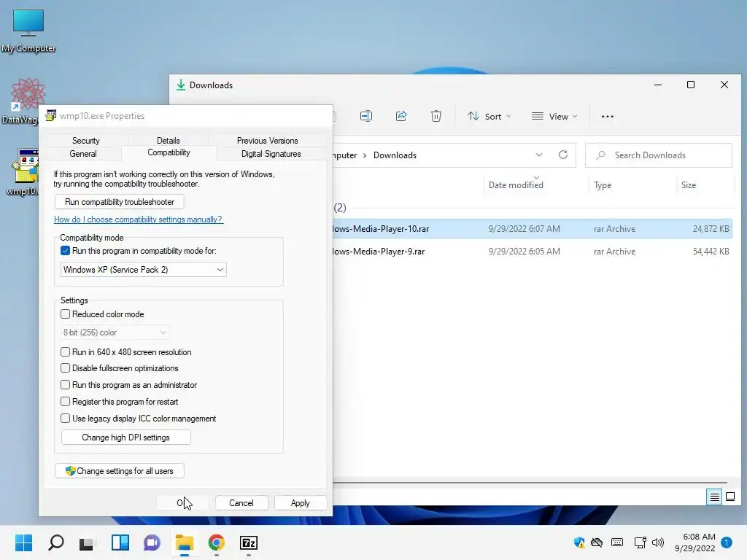Switch to the Security tab

[86, 141]
